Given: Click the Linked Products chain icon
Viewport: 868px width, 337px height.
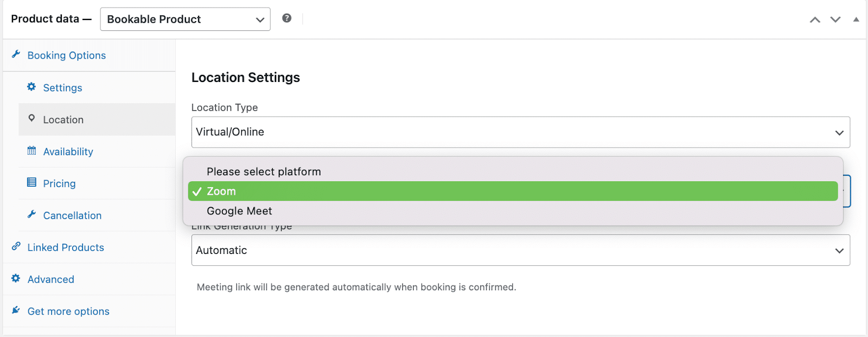Looking at the screenshot, I should click(x=16, y=246).
